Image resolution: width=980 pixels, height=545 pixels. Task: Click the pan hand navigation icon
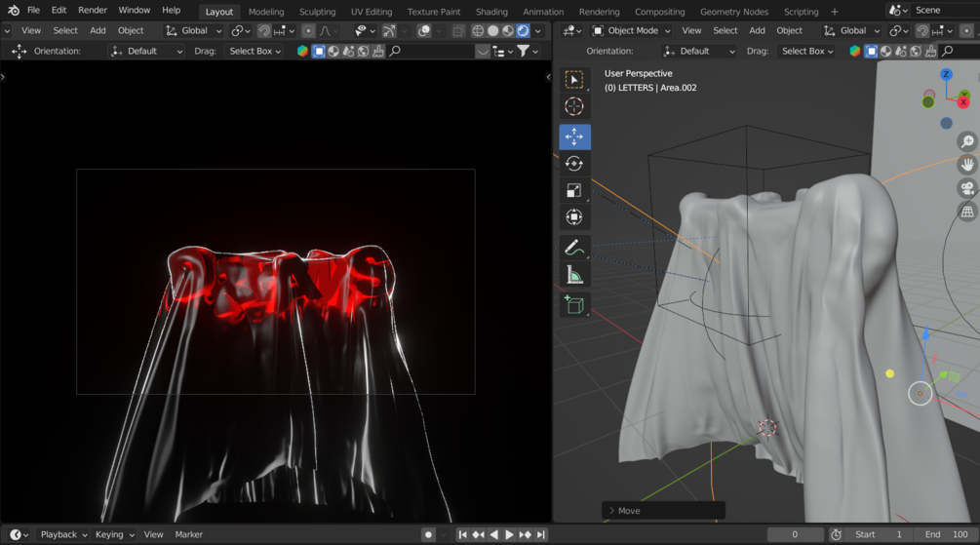(967, 165)
